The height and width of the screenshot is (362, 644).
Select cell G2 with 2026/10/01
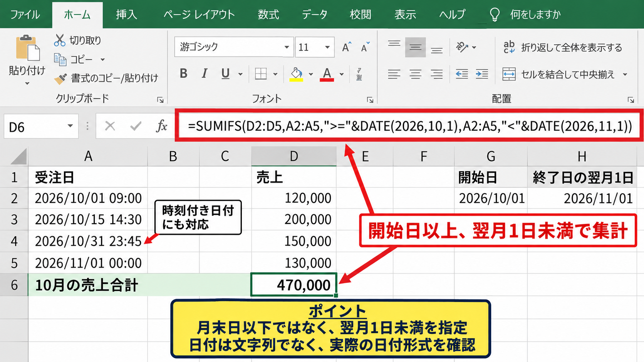point(491,199)
